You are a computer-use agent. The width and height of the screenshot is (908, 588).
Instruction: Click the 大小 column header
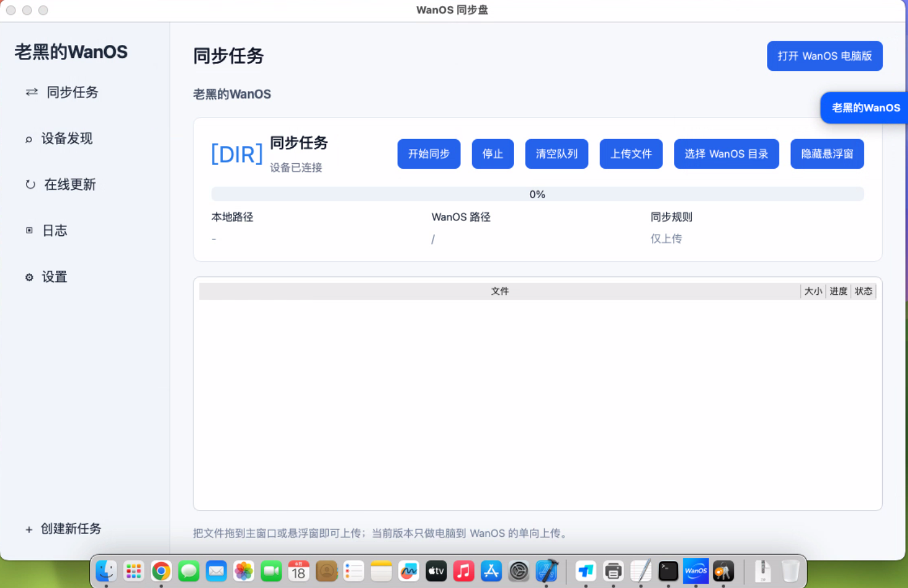pos(813,291)
